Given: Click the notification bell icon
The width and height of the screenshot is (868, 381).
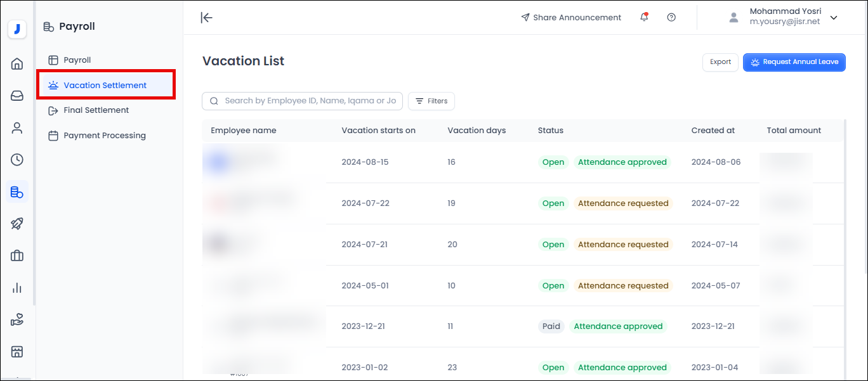Looking at the screenshot, I should coord(644,17).
